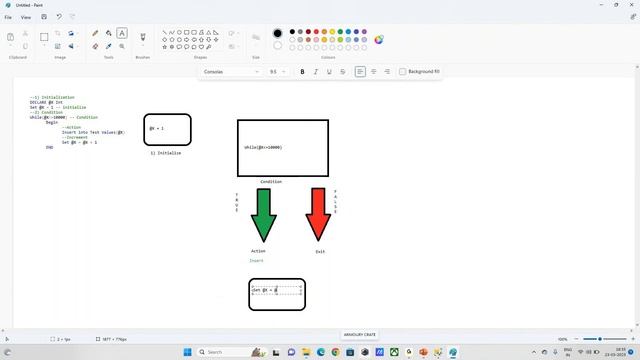Open Microsoft Edge from taskbar
640x360 pixels.
(x=320, y=352)
